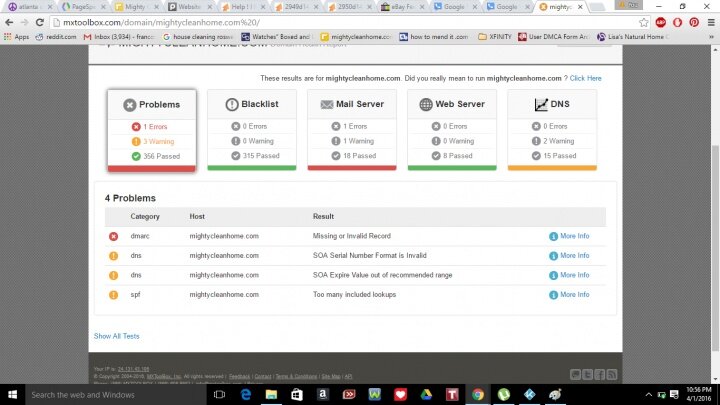
Task: Open More Info for SOA Expire Value row
Action: 569,275
